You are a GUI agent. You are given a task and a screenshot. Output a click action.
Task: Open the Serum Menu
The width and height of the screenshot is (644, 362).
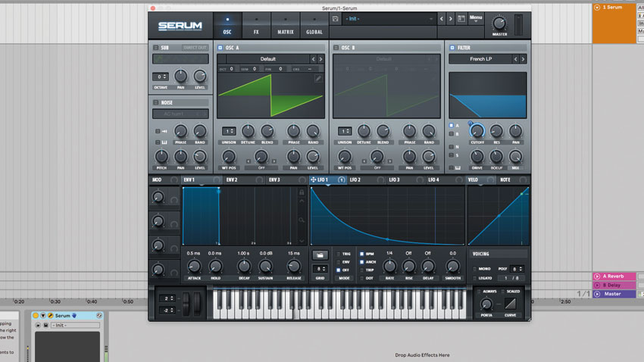coord(476,18)
